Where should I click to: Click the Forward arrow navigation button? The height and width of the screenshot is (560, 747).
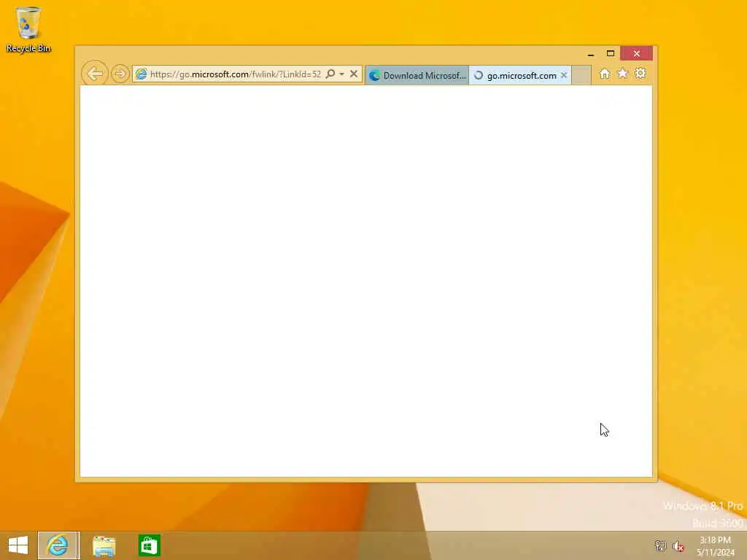[x=120, y=74]
